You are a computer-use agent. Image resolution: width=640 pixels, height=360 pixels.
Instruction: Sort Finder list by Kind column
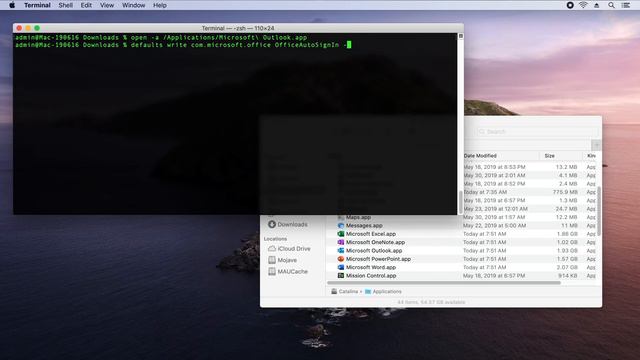pyautogui.click(x=591, y=156)
